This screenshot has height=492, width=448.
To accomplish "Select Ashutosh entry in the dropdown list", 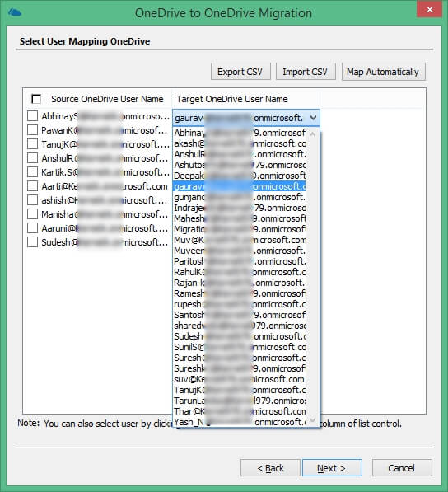I will coord(240,165).
